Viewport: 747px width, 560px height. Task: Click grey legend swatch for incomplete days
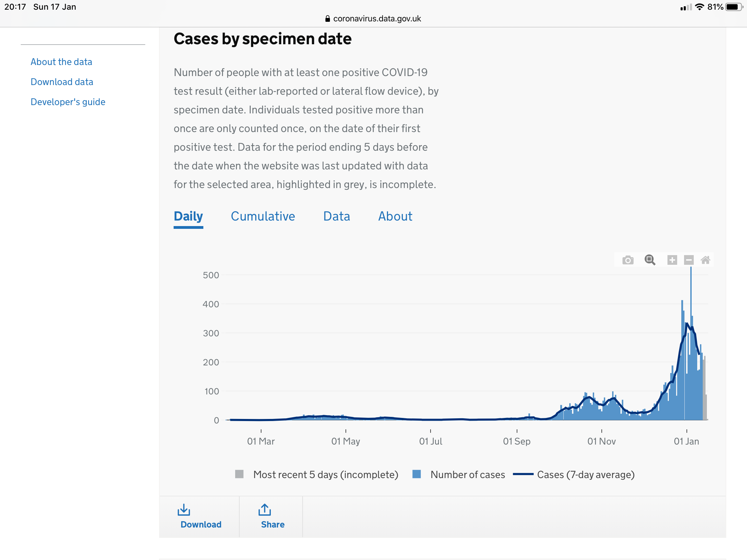pyautogui.click(x=239, y=474)
